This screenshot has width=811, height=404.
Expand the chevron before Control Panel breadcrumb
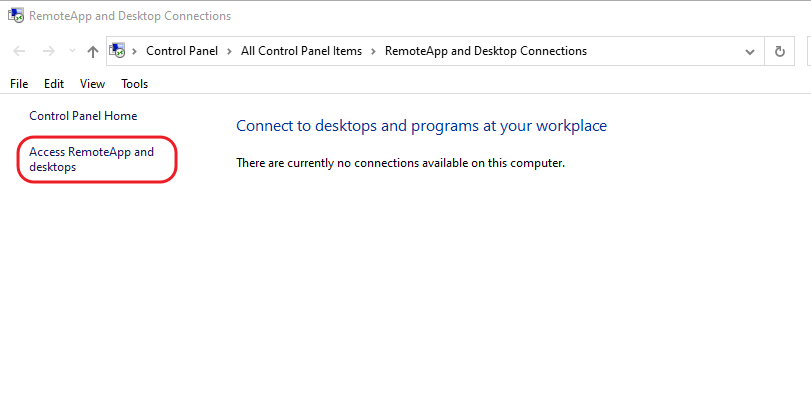135,51
